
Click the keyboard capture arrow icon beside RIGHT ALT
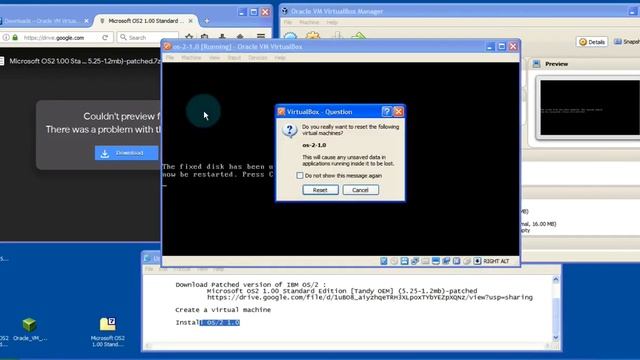point(477,261)
